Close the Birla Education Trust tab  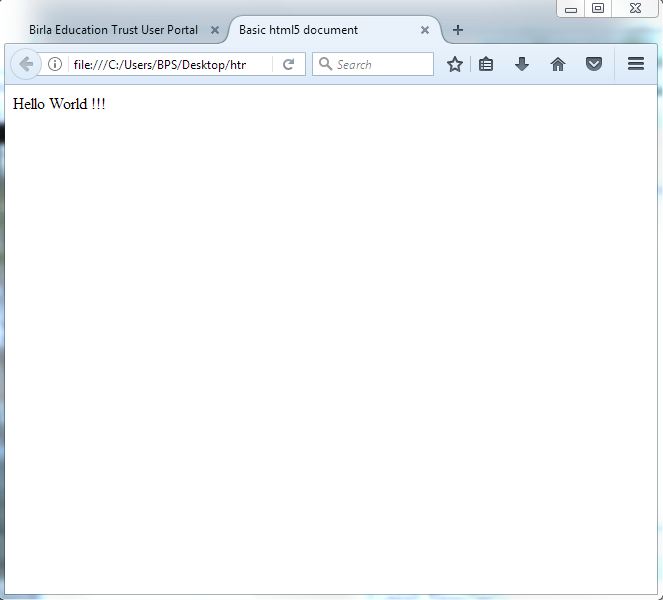coord(215,30)
